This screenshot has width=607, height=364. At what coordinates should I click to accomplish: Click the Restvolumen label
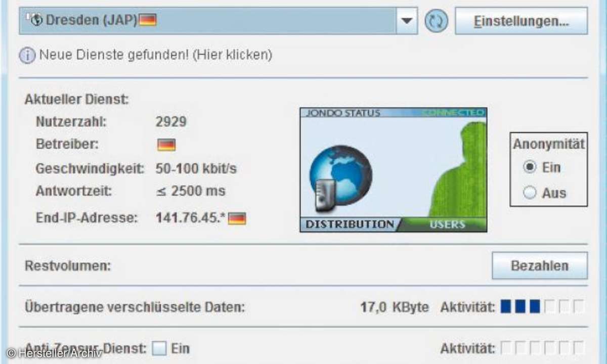(68, 266)
